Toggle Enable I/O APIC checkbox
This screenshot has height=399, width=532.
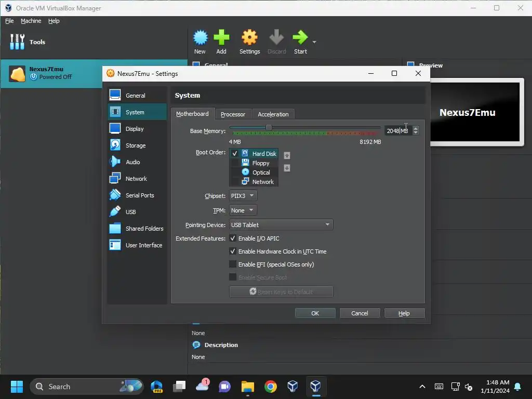click(x=233, y=238)
